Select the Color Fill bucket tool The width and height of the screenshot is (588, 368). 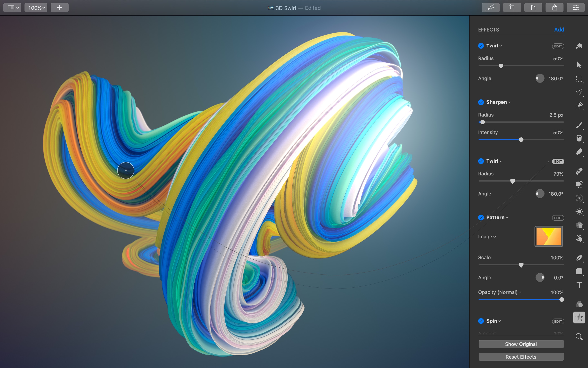click(x=579, y=138)
